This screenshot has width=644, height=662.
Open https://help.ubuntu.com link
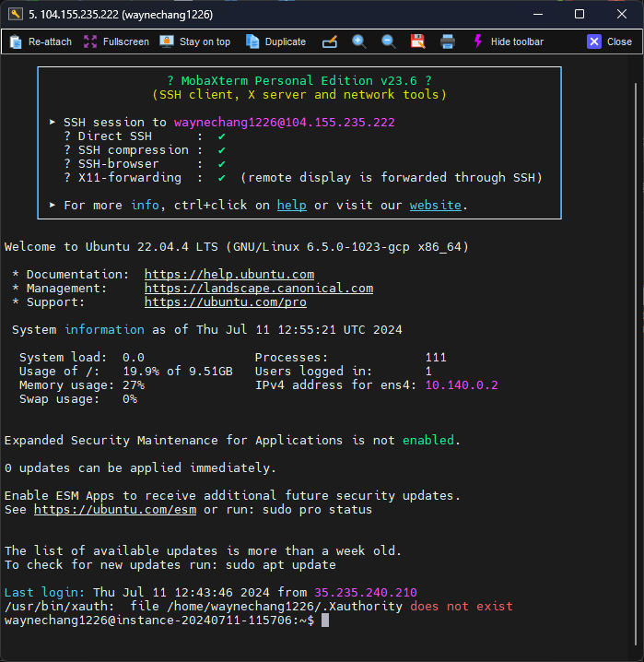coord(229,275)
